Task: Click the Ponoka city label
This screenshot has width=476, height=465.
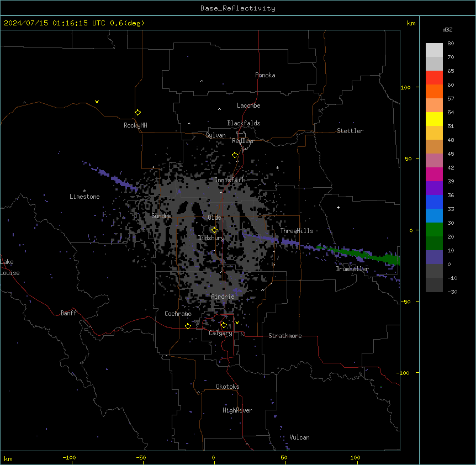Action: 265,75
